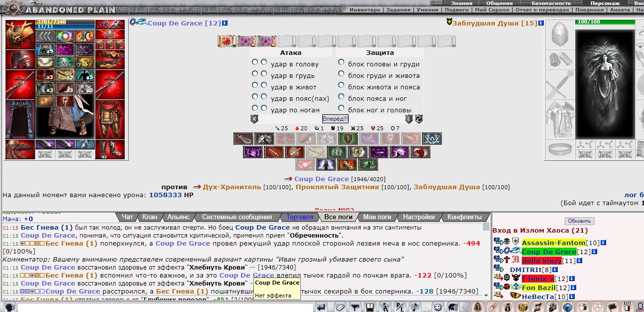Click the up-arrow shield icon near Вперёд
Viewport: 644px width, 312px height.
pos(409,119)
